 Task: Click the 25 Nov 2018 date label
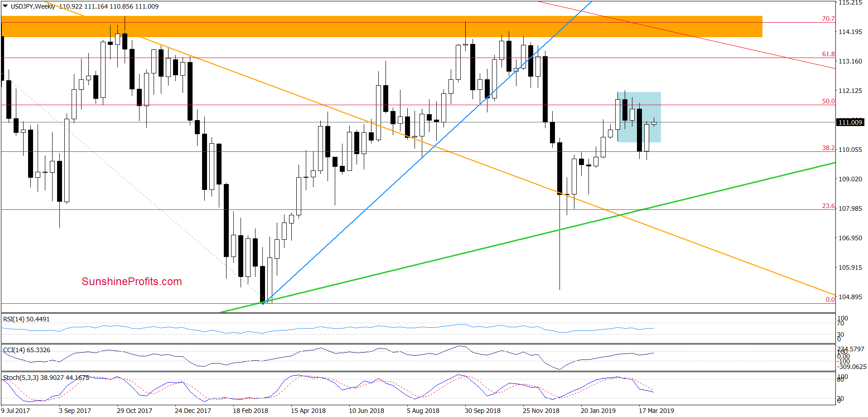pyautogui.click(x=541, y=411)
